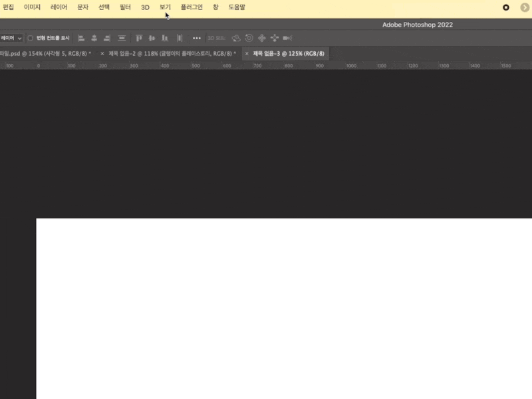Click the screen recording indicator in menu bar
This screenshot has width=532, height=399.
tap(506, 7)
